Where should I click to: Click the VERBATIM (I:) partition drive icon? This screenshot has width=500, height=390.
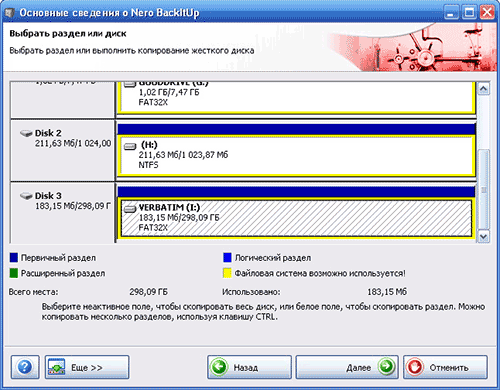click(x=130, y=209)
